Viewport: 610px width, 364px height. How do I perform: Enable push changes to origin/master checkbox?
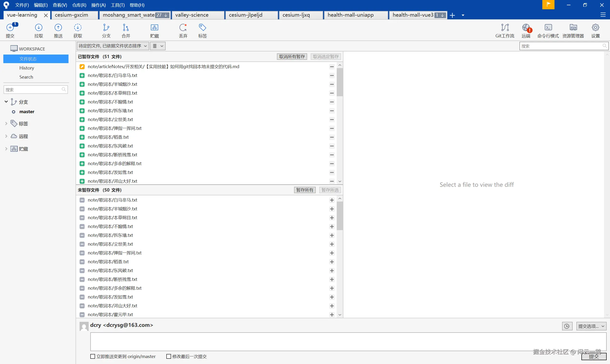click(x=93, y=356)
